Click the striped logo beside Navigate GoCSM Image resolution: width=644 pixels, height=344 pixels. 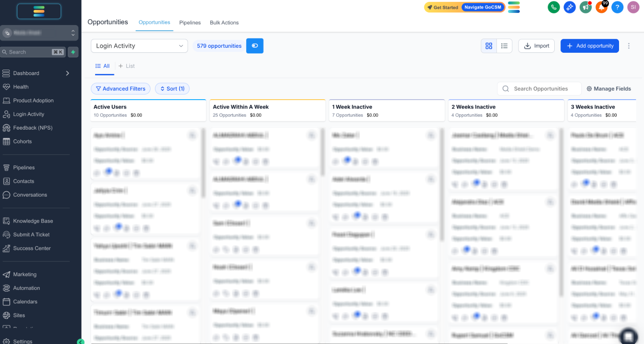pos(514,7)
